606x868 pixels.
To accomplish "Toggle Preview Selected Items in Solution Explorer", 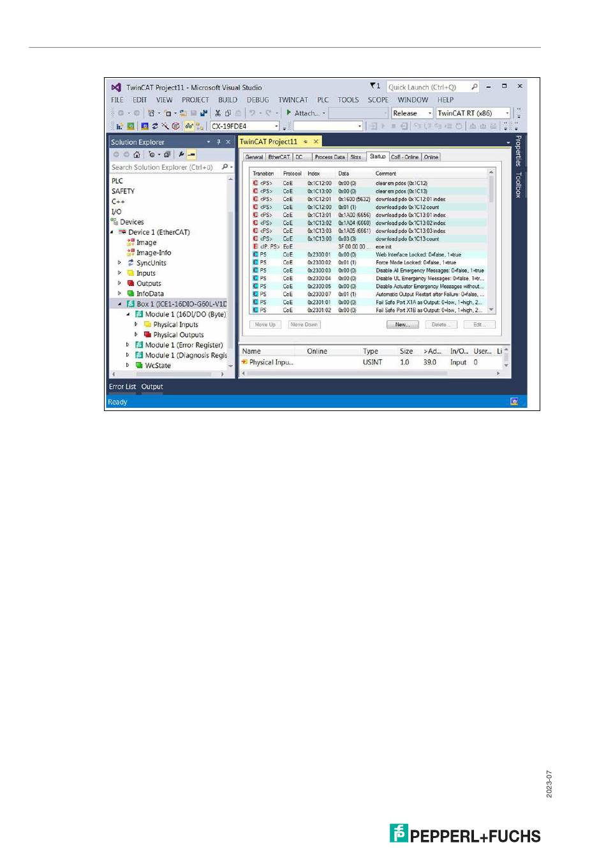I will click(191, 154).
